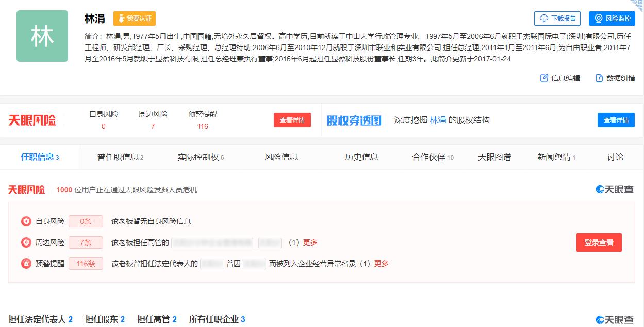Click the download cloud icon in 下载报告
The width and height of the screenshot is (644, 327).
(543, 19)
